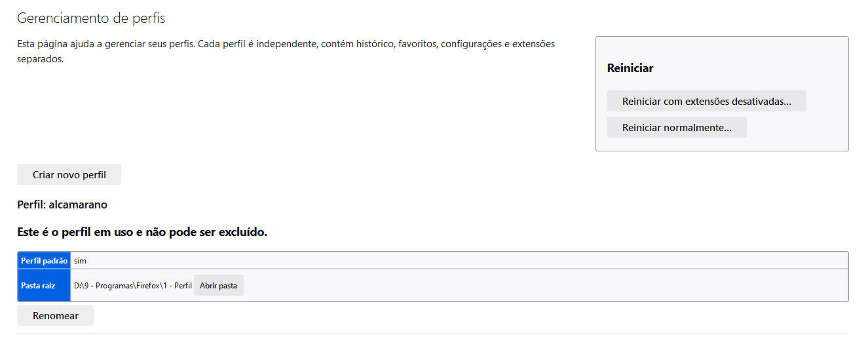Click the Reiniciar section heading
The width and height of the screenshot is (868, 350).
click(x=630, y=68)
